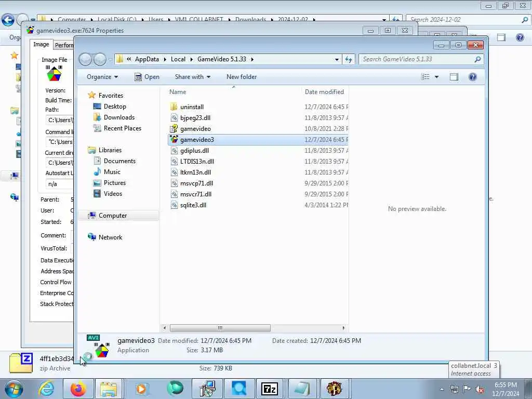Sort files by Date modified column
The width and height of the screenshot is (532, 399).
324,92
